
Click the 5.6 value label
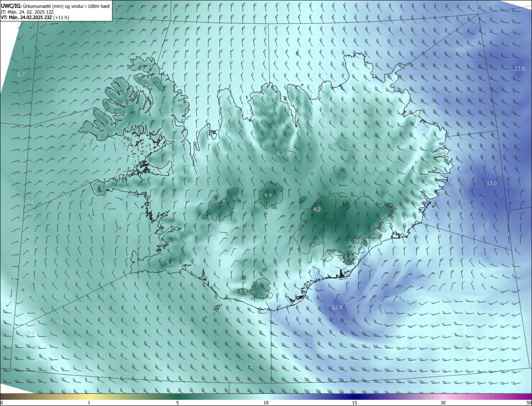pos(170,263)
